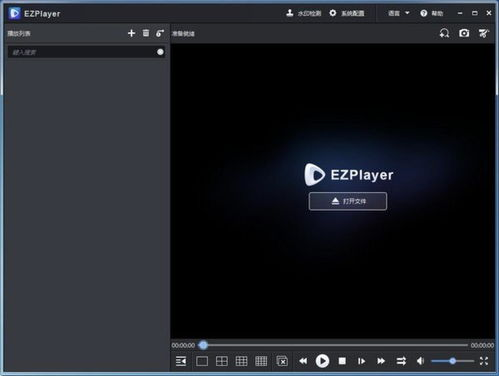
Task: Click the EZPlayer logo in title bar
Action: 15,13
